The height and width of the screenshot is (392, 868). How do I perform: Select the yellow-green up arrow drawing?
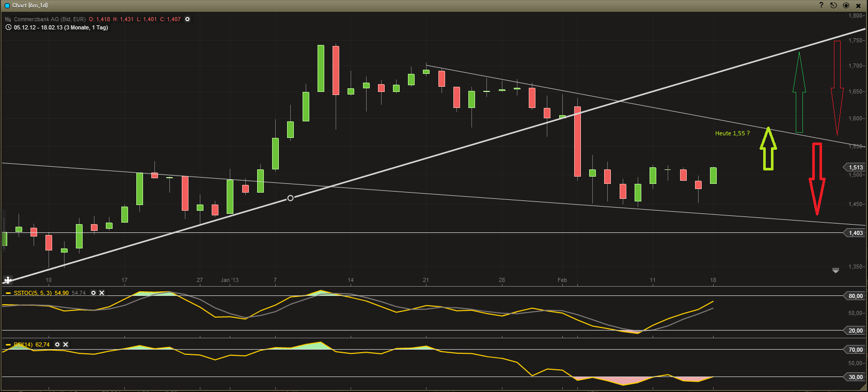[768, 149]
